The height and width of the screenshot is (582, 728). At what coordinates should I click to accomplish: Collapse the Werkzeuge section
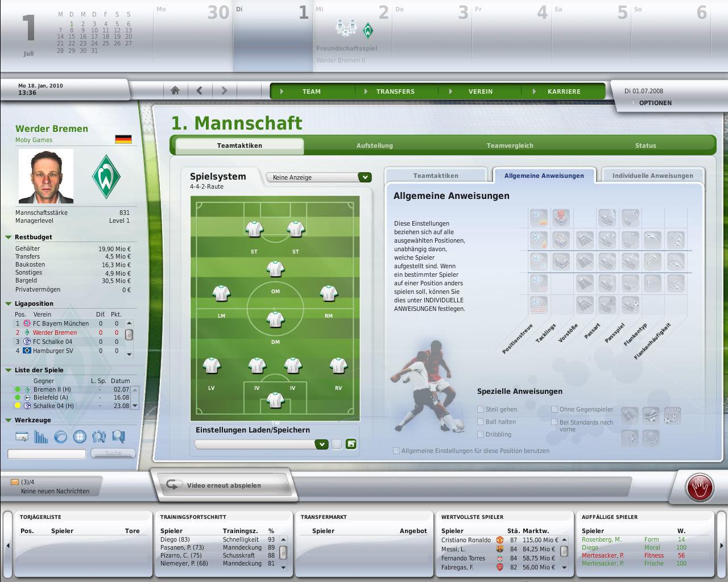tap(9, 420)
